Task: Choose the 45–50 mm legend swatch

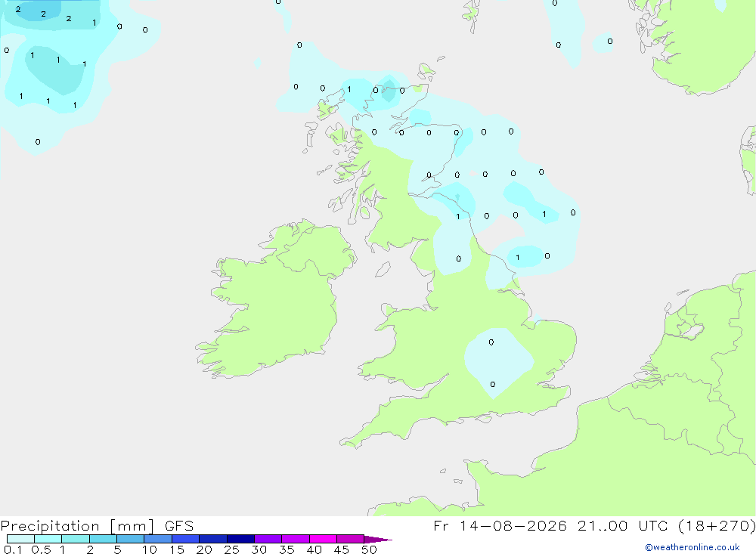Action: point(351,539)
